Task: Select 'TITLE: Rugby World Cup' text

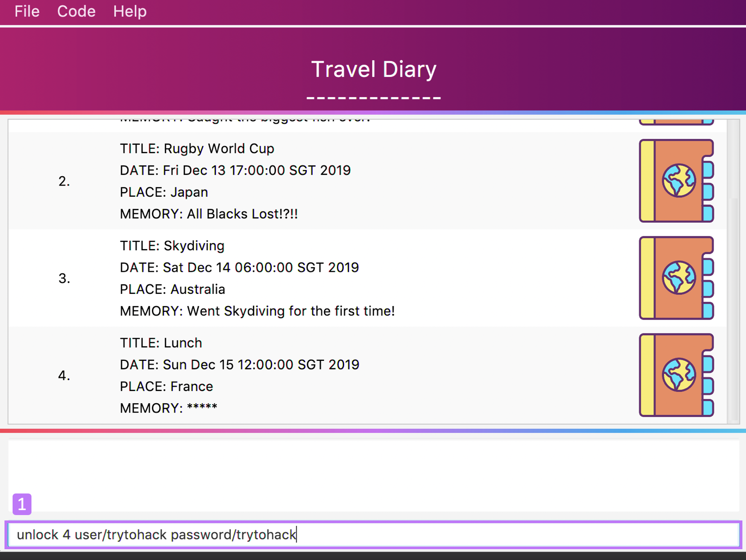Action: pyautogui.click(x=197, y=149)
